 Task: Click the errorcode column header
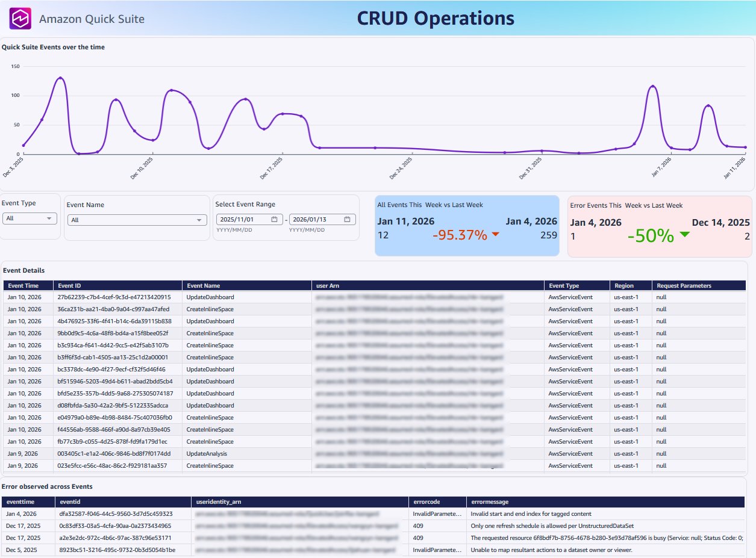pyautogui.click(x=426, y=501)
